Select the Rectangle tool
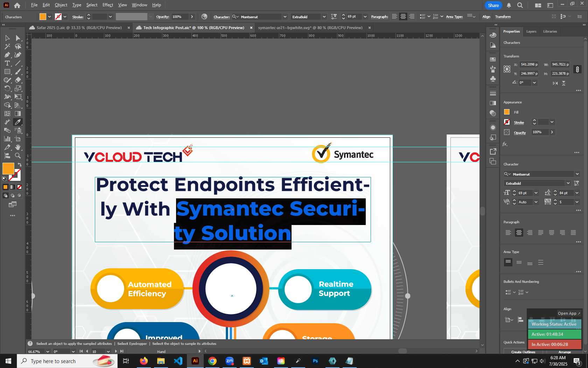588x368 pixels. click(7, 71)
